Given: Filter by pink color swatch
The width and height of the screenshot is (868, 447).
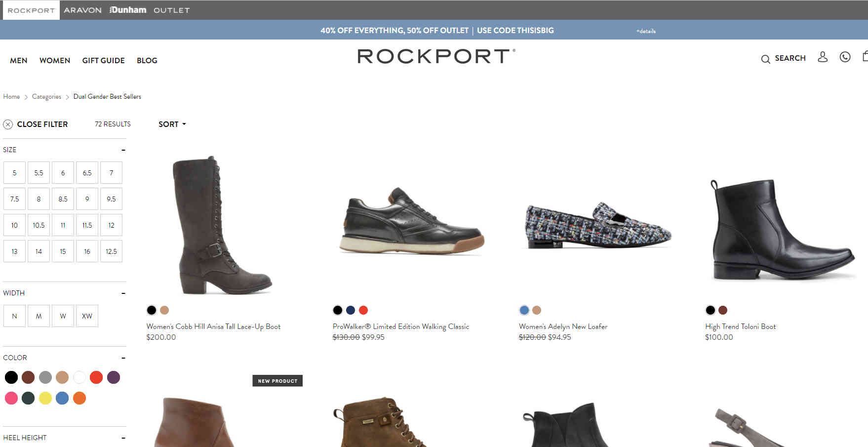Looking at the screenshot, I should tap(11, 398).
